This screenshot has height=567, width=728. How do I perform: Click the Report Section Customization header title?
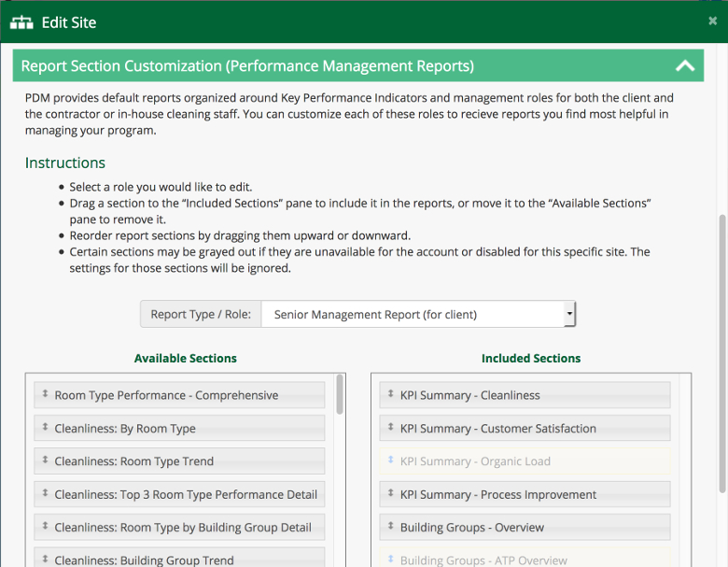[247, 66]
